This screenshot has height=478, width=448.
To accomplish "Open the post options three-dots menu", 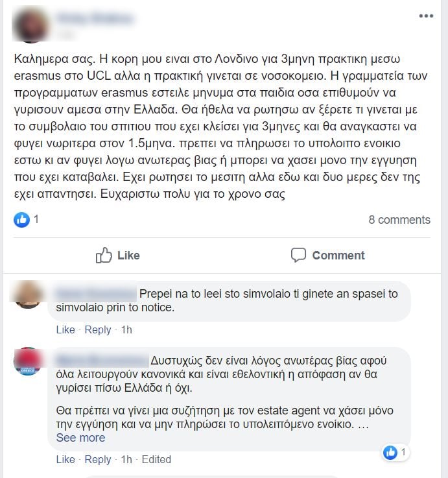I will click(426, 16).
